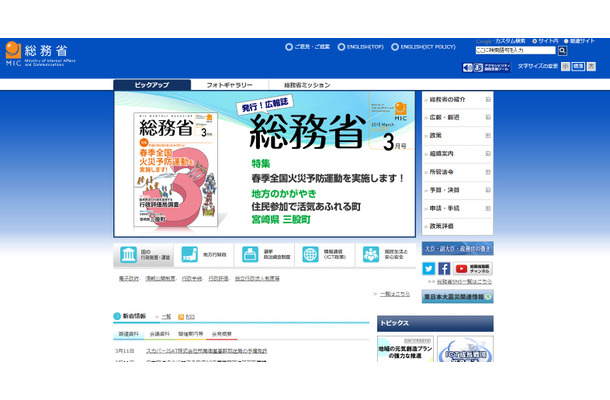Click the orange RSS feed icon
610x400 pixels.
pos(181,317)
